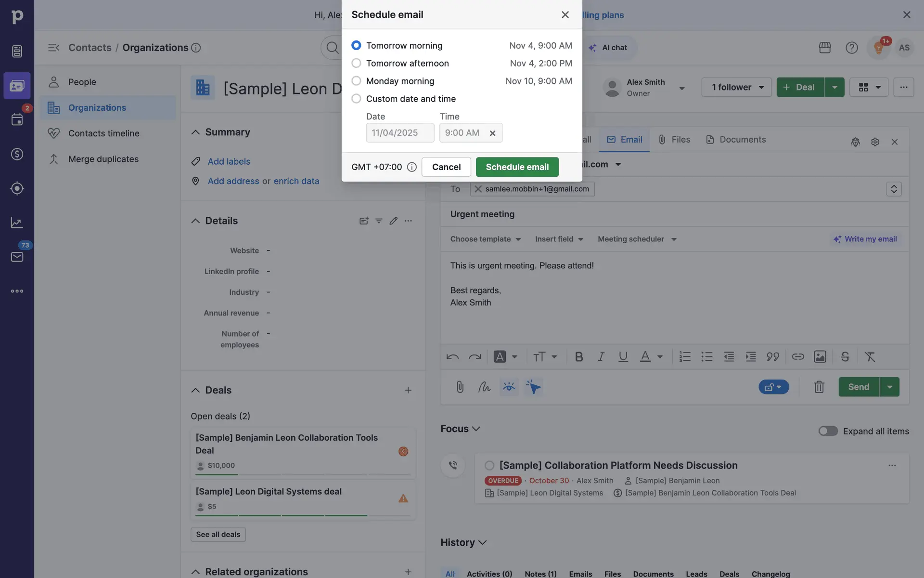Screen dimensions: 924x578
Task: Click the insert link icon
Action: 797,357
